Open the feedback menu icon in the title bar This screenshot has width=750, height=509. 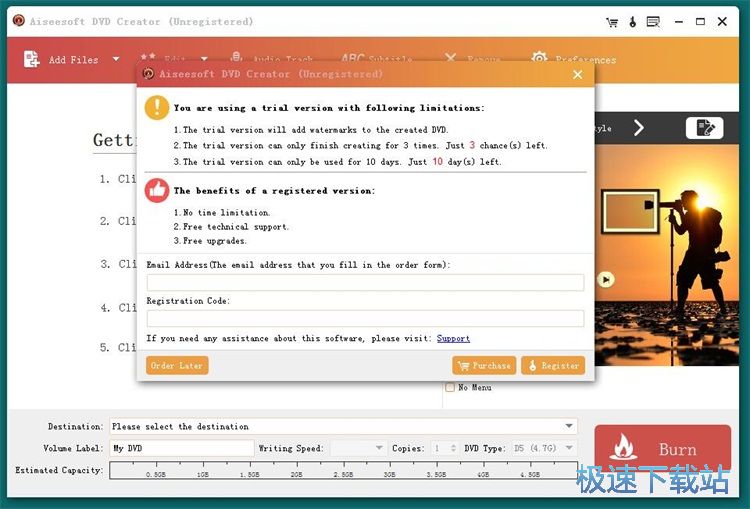click(x=653, y=22)
